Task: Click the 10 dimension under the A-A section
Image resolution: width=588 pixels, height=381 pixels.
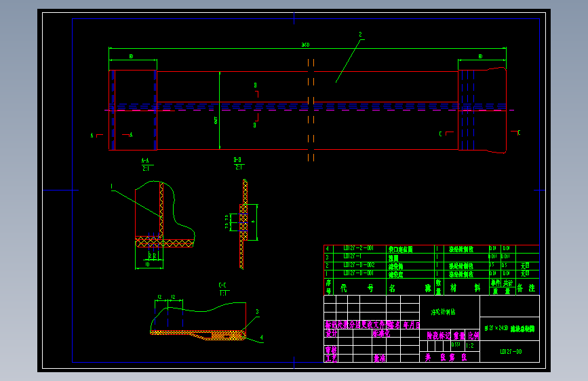Action: (x=147, y=265)
